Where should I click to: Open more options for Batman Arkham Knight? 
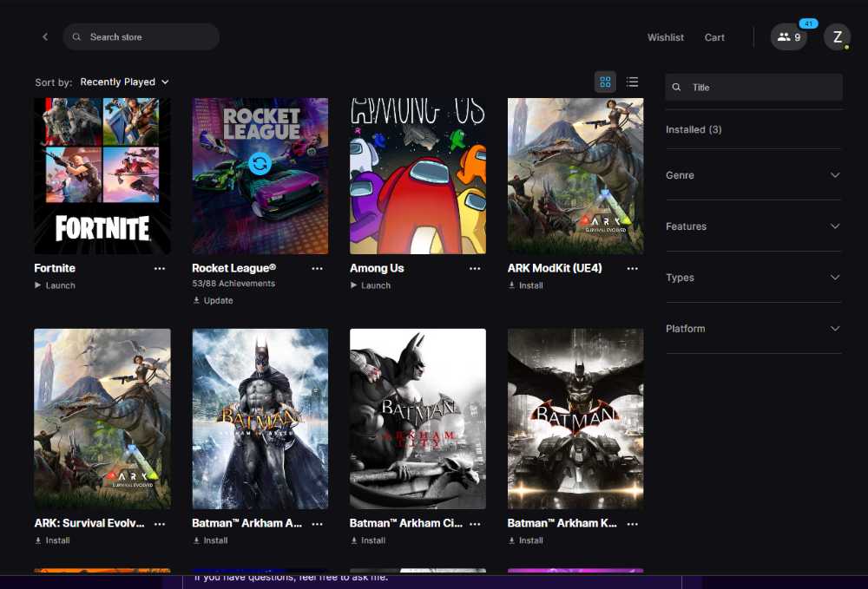[633, 523]
